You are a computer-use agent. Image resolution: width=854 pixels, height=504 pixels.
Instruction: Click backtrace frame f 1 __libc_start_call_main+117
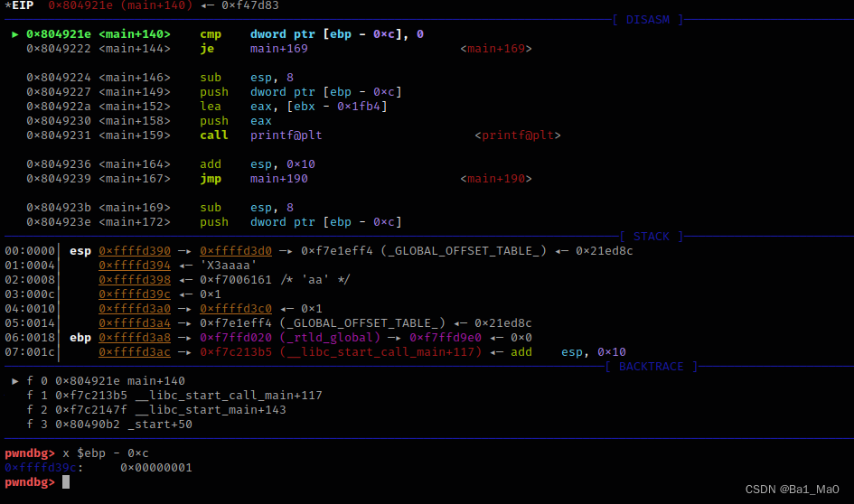pos(174,395)
